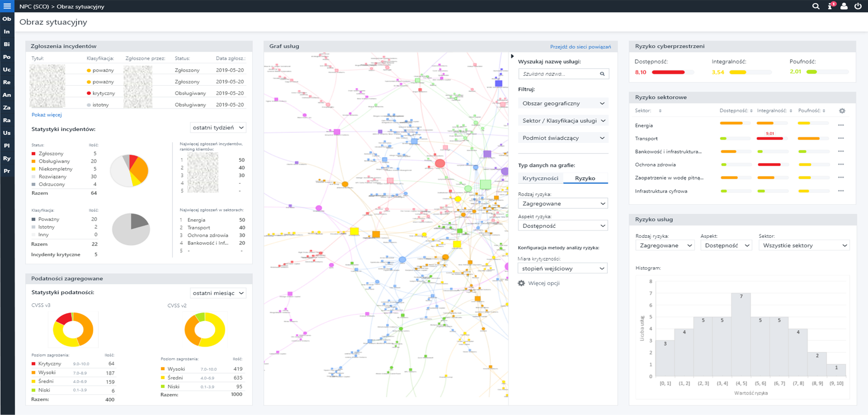This screenshot has width=868, height=415.
Task: Click the power logout icon
Action: tap(858, 6)
